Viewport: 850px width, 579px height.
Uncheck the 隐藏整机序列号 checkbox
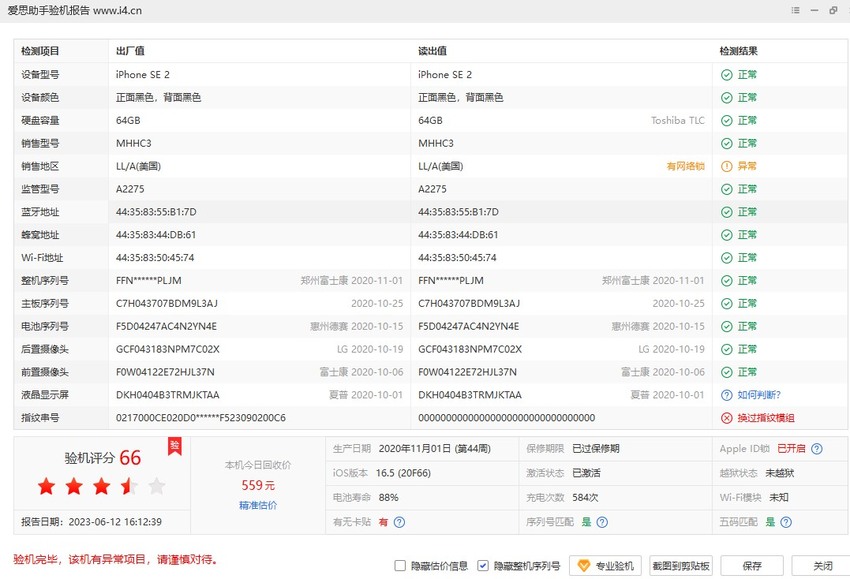[x=482, y=565]
